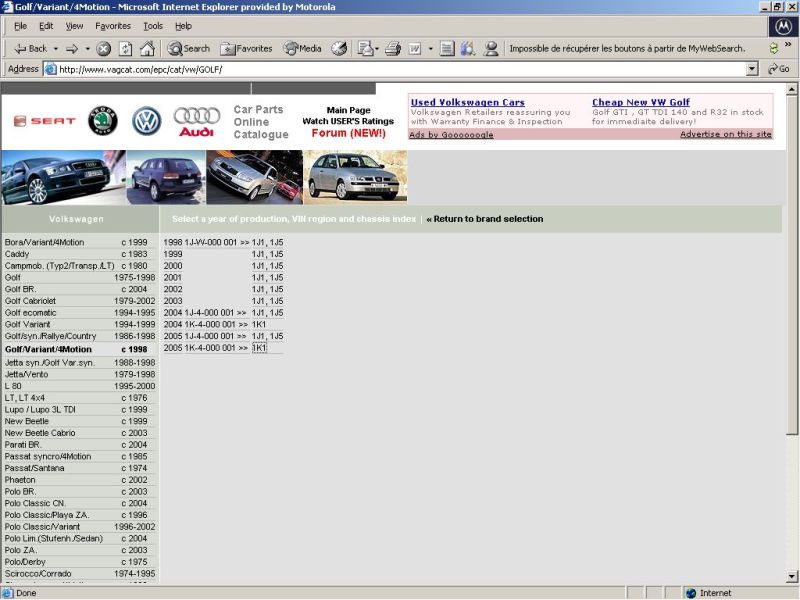Click the dark blue Audi car photo
Screen dimensions: 800x600
coord(63,178)
